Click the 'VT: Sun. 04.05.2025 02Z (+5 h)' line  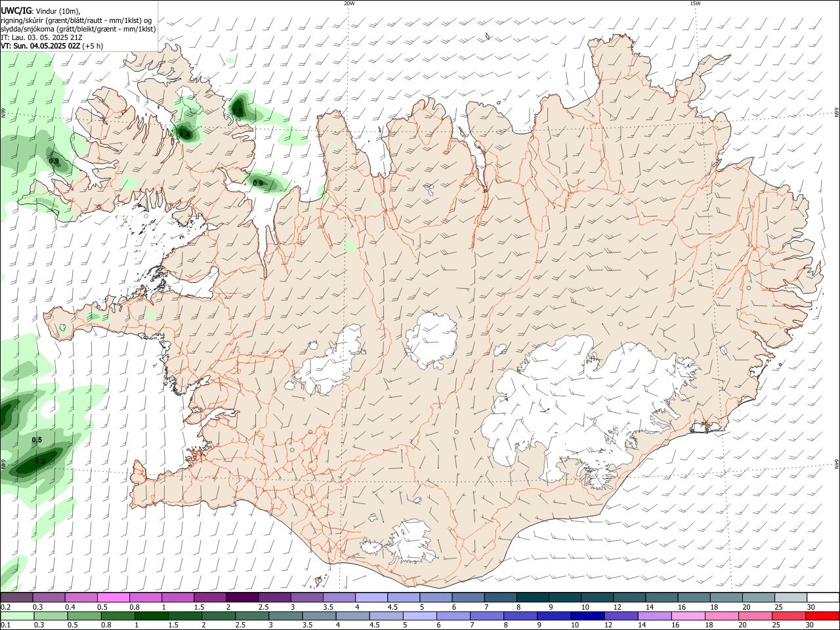52,46
